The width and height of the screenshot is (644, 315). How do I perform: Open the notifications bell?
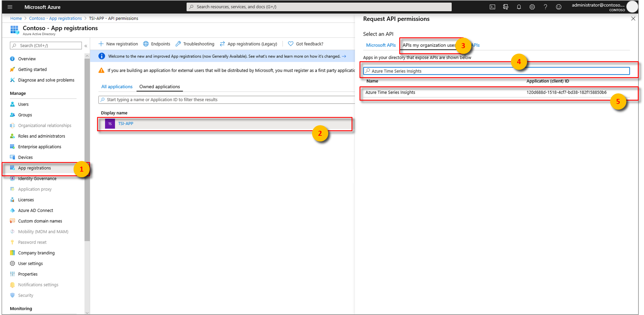pyautogui.click(x=519, y=7)
